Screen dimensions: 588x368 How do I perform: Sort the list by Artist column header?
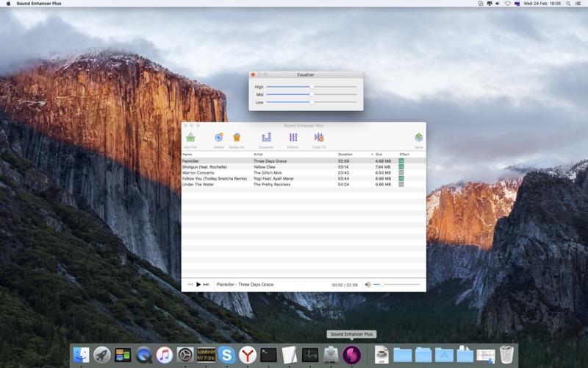pyautogui.click(x=258, y=155)
